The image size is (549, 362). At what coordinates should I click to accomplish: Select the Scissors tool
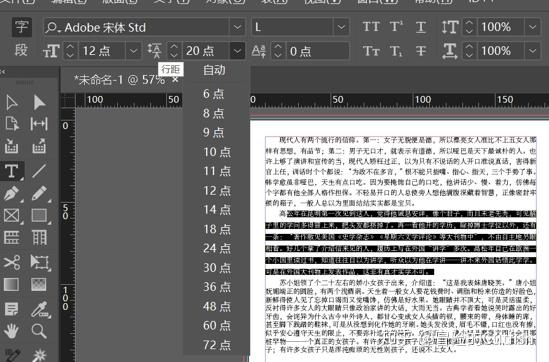coord(12,262)
